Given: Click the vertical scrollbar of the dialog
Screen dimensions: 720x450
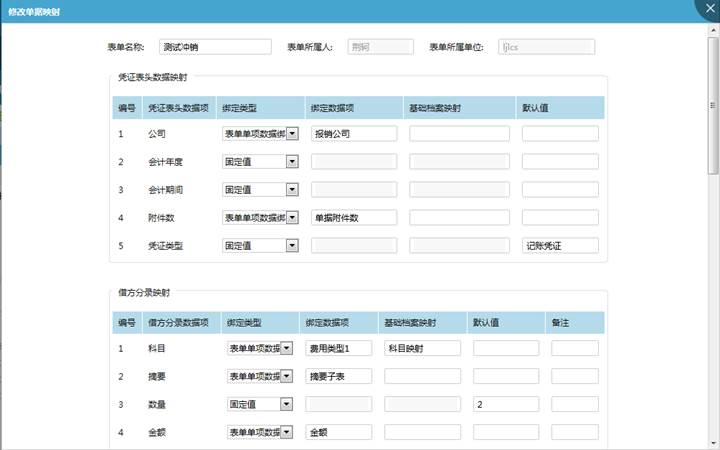Looking at the screenshot, I should click(x=713, y=120).
